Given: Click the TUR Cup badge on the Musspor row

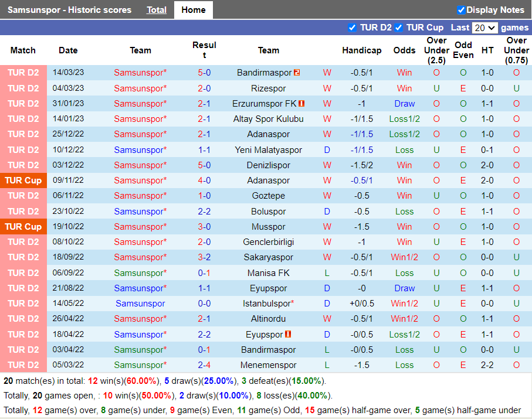Looking at the screenshot, I should 23,227.
